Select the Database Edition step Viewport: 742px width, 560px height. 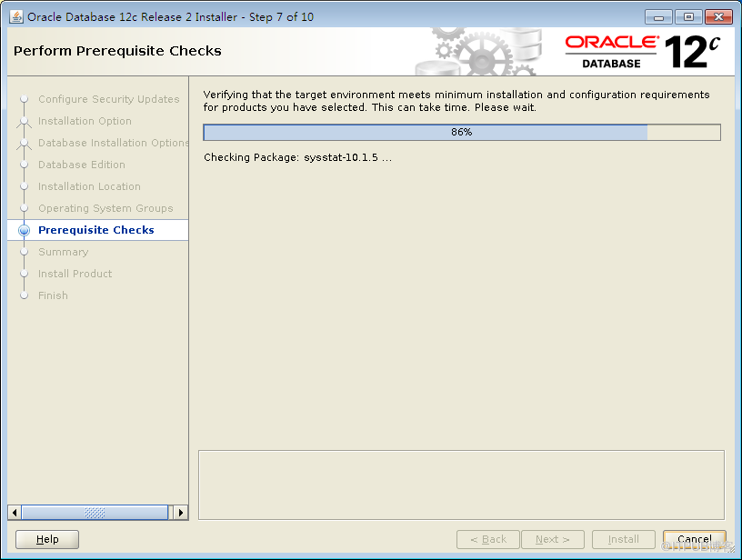point(82,165)
